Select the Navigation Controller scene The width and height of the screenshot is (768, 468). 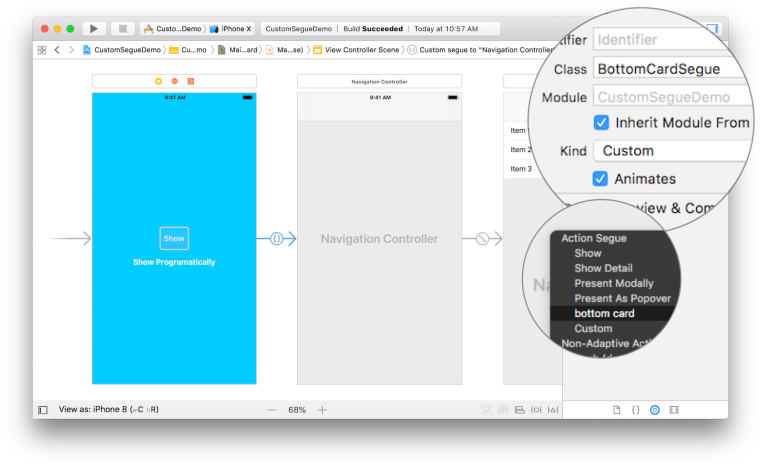380,239
